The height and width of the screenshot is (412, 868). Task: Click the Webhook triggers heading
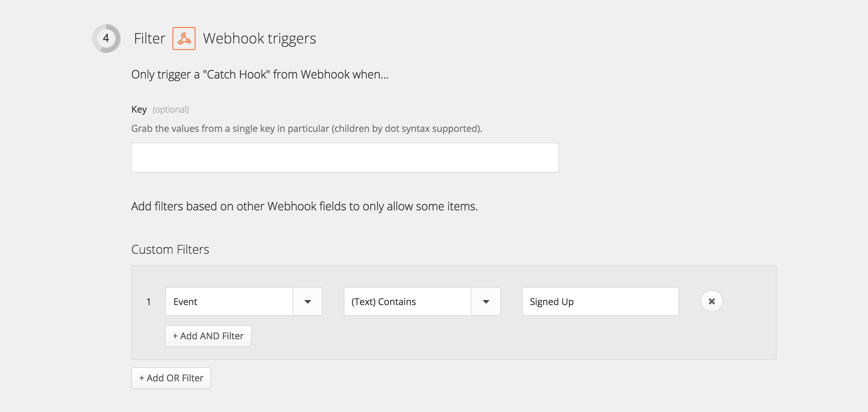(x=260, y=38)
